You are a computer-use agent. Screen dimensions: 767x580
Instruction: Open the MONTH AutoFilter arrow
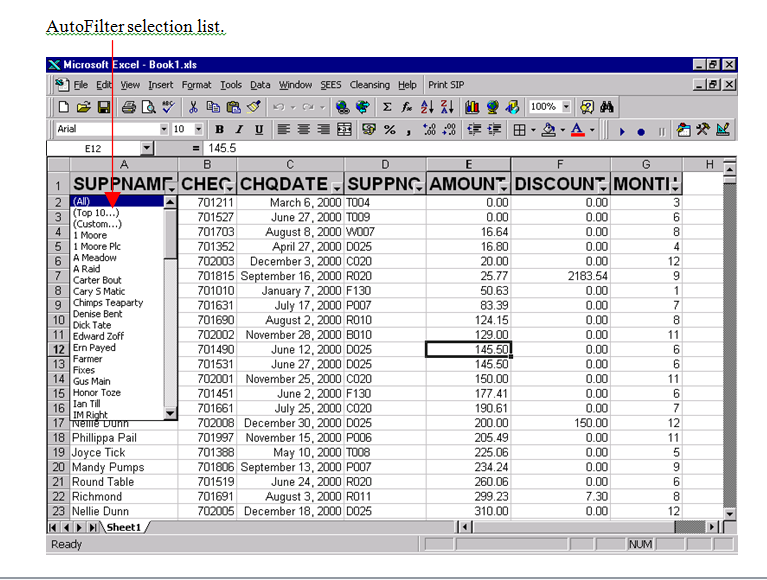[675, 188]
